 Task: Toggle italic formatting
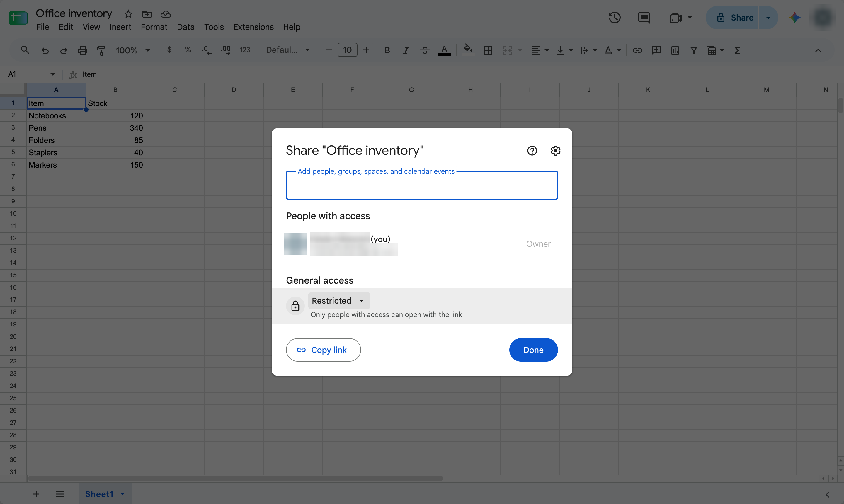coord(406,50)
